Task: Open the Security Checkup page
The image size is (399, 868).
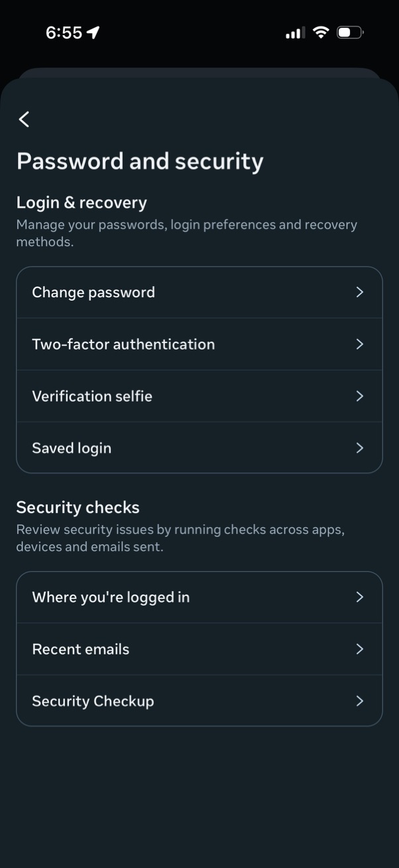Action: click(x=199, y=701)
